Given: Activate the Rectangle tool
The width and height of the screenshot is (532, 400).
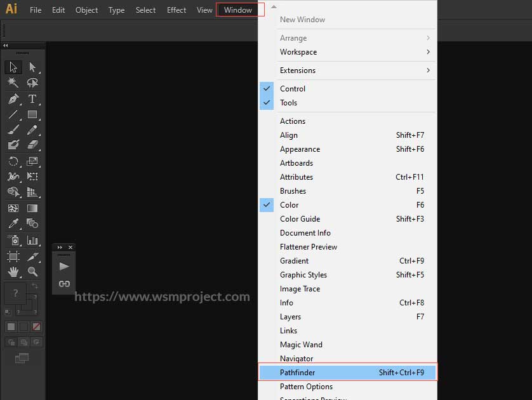Looking at the screenshot, I should [33, 114].
